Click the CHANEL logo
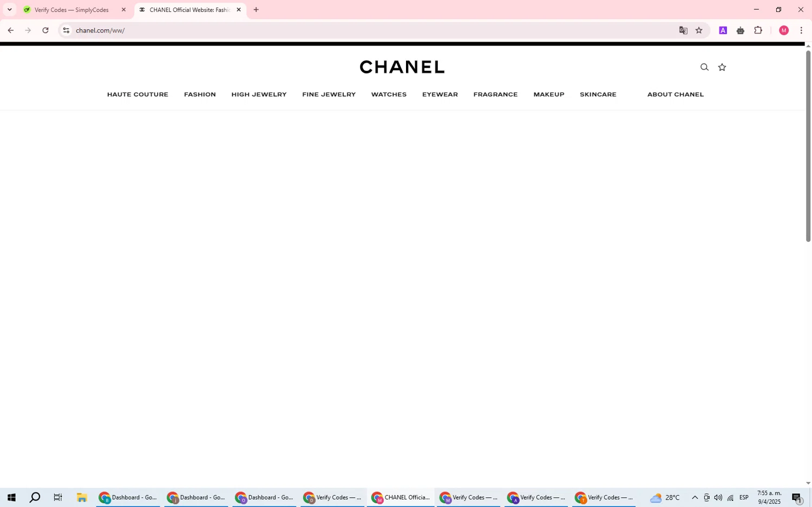Image resolution: width=812 pixels, height=507 pixels. tap(402, 67)
